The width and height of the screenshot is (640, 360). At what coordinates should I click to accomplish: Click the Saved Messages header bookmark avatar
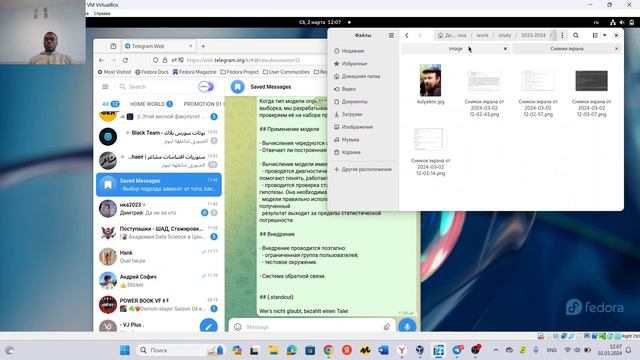coord(238,87)
